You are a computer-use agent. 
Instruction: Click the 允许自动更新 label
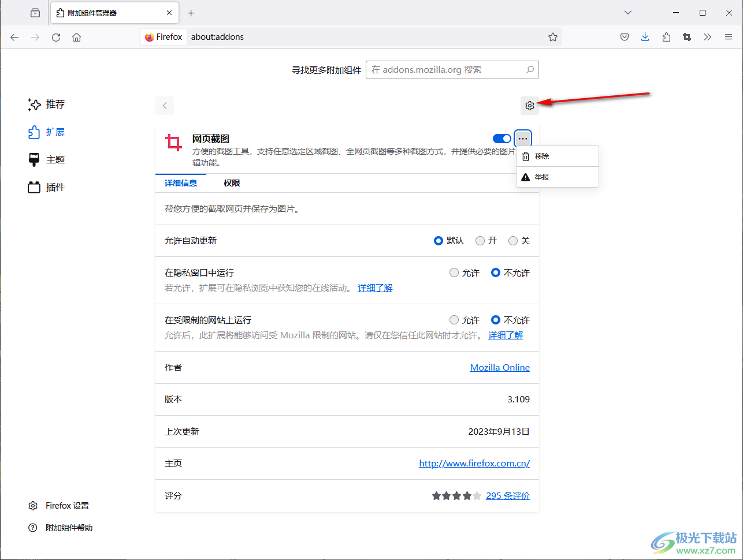click(191, 241)
